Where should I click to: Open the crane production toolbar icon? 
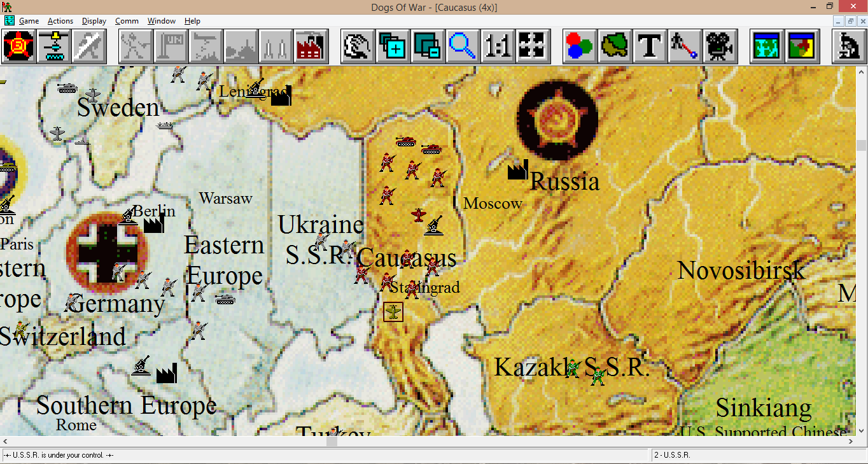pos(53,46)
